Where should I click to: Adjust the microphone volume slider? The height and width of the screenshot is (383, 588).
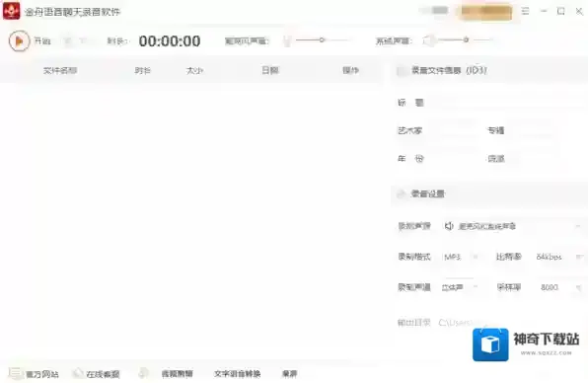[x=323, y=39]
